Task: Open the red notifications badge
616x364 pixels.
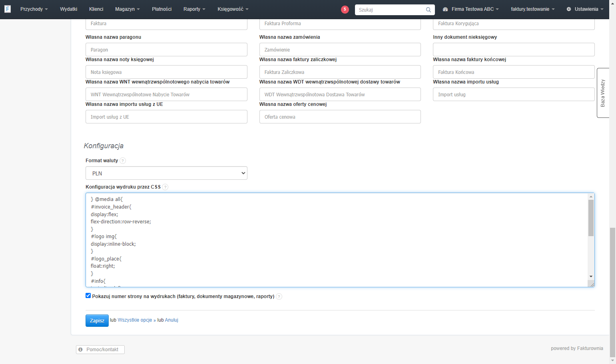Action: pyautogui.click(x=345, y=10)
